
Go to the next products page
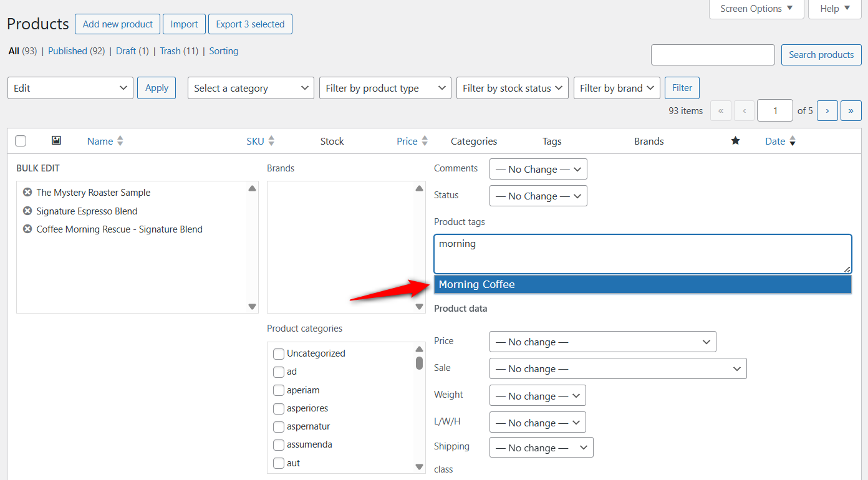(x=827, y=110)
